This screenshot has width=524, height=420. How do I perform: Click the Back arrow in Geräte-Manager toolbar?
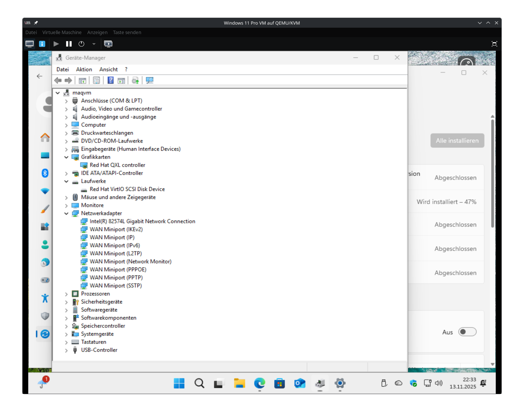click(58, 80)
